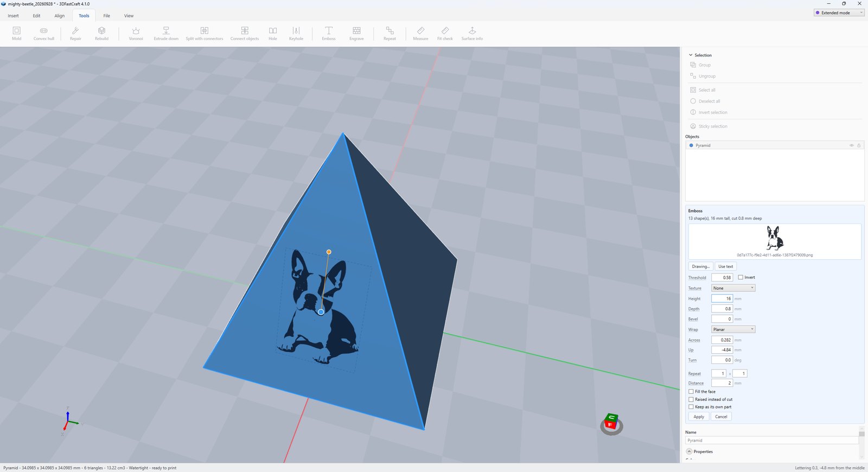Switch to the Edit tab
The width and height of the screenshot is (868, 472).
pyautogui.click(x=36, y=16)
